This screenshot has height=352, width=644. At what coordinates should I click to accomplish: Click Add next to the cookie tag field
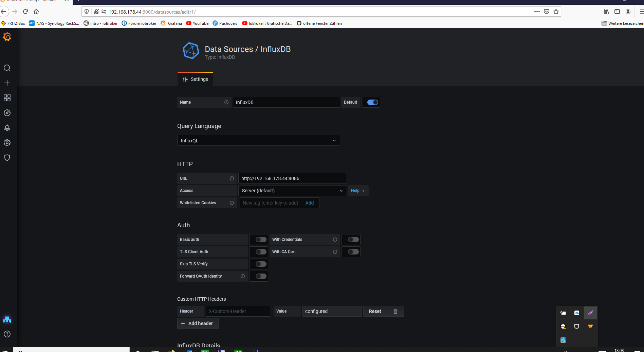point(310,203)
